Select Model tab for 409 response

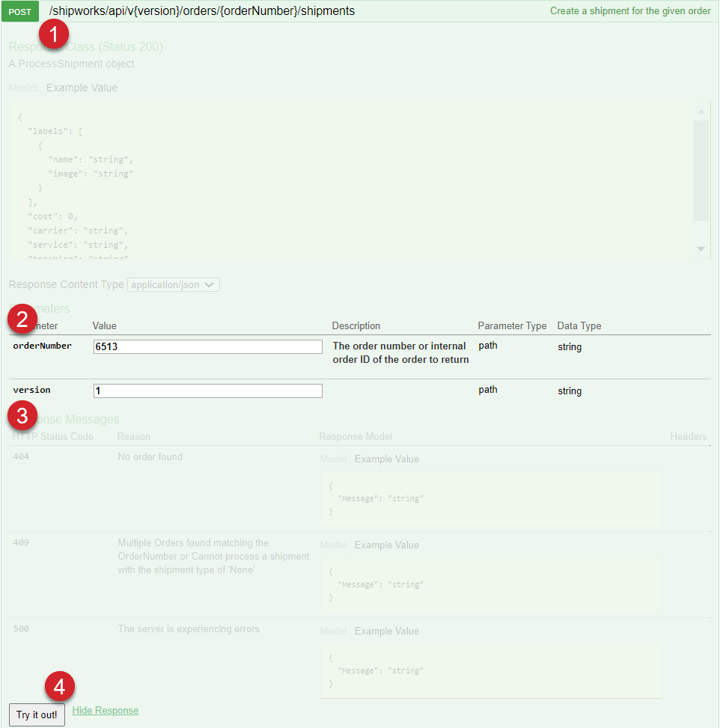tap(333, 545)
